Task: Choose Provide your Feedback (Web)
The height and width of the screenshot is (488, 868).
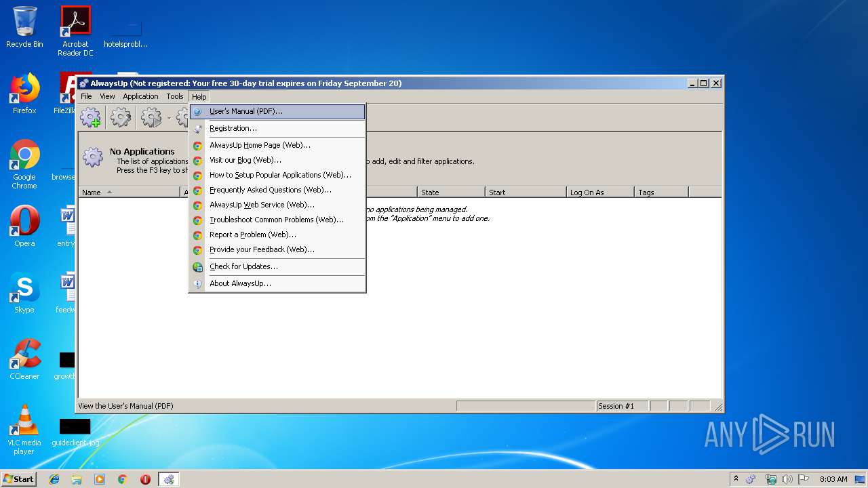Action: tap(277, 249)
